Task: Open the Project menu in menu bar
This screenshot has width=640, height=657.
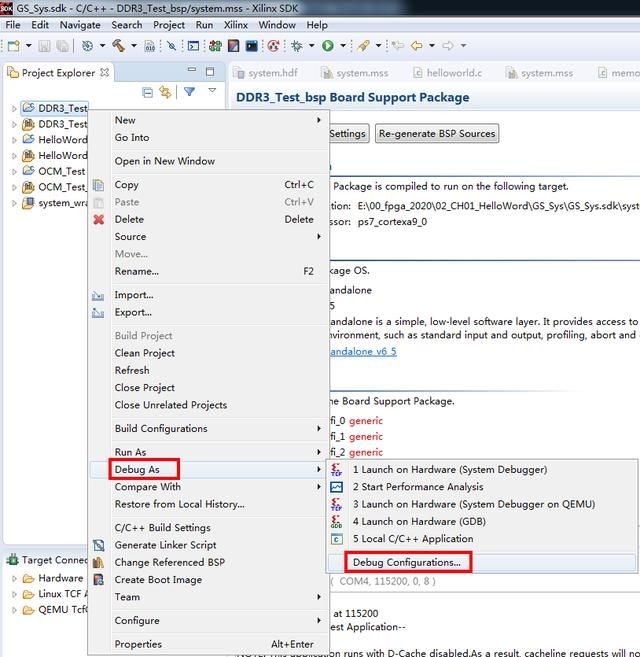Action: [169, 25]
